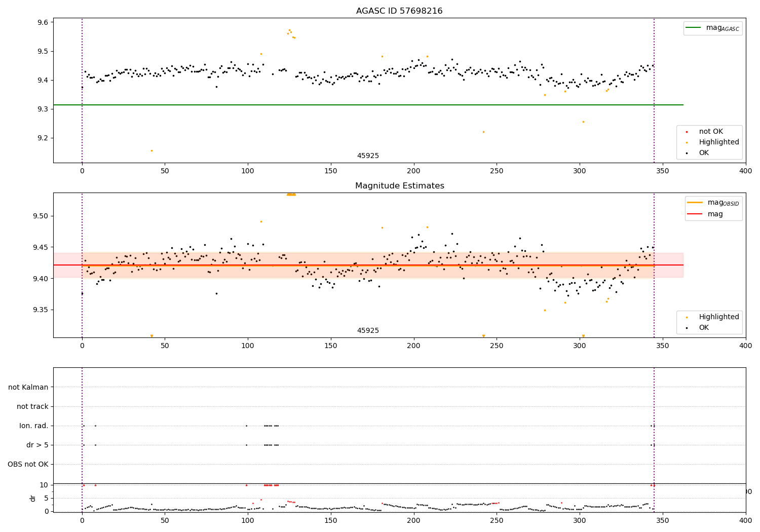This screenshot has width=760, height=532.
Task: Click x-axis tick 400 of bottom plot
Action: [x=745, y=520]
